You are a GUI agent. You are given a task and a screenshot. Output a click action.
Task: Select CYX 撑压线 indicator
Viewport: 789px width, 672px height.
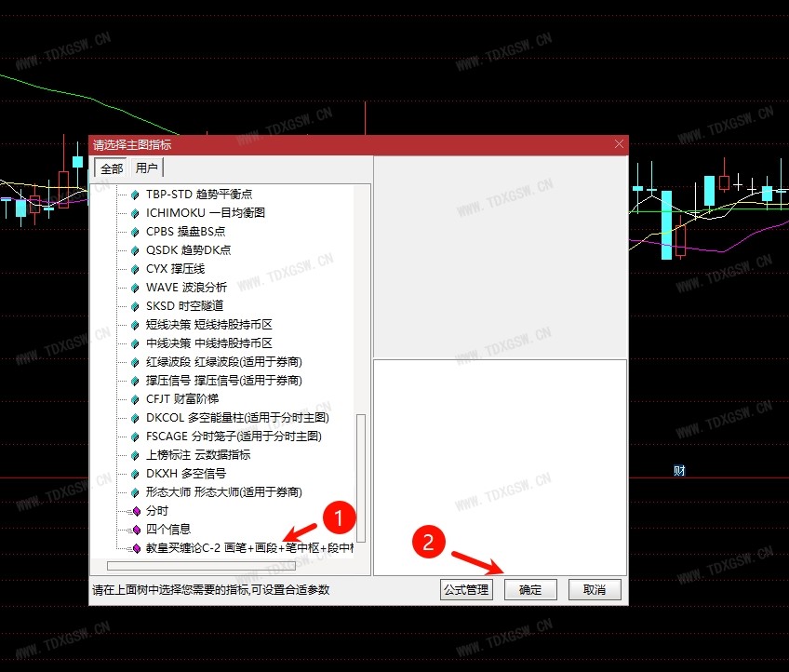[176, 269]
